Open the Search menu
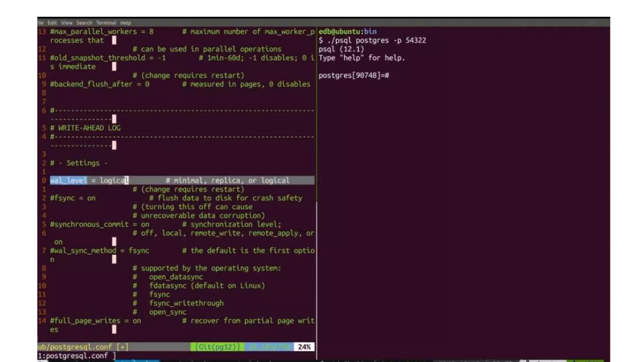The image size is (644, 362). [x=84, y=23]
